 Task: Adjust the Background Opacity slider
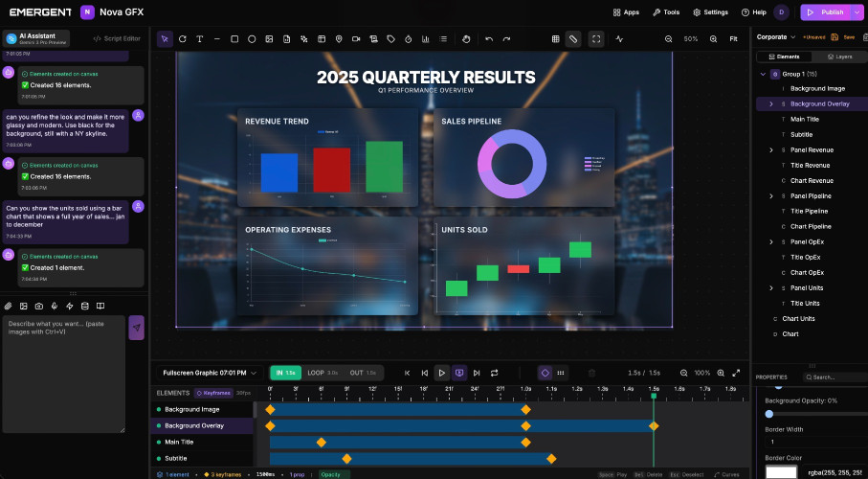768,414
